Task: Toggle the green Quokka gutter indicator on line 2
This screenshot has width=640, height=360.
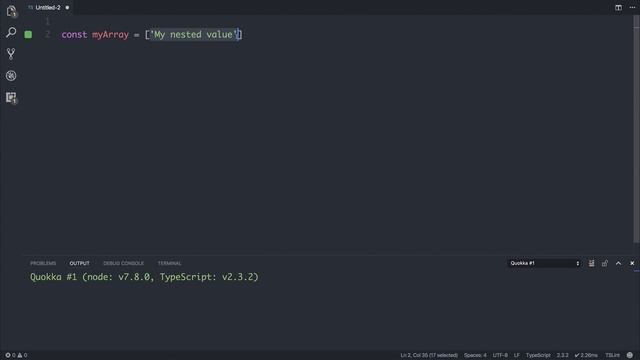Action: click(28, 35)
